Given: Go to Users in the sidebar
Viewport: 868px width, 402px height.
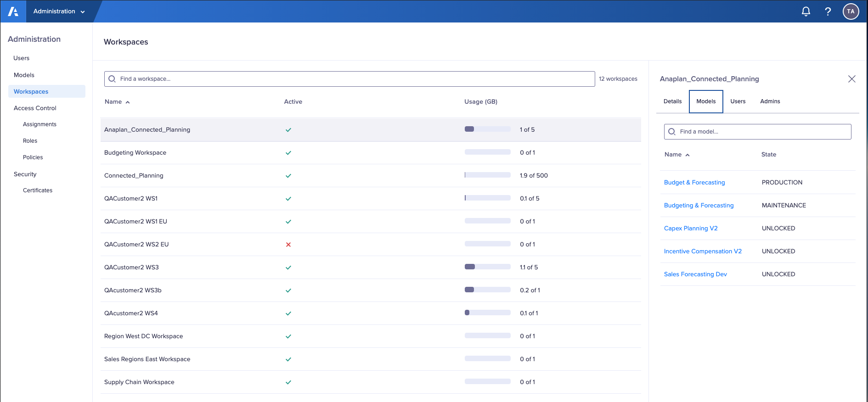Looking at the screenshot, I should pos(22,58).
